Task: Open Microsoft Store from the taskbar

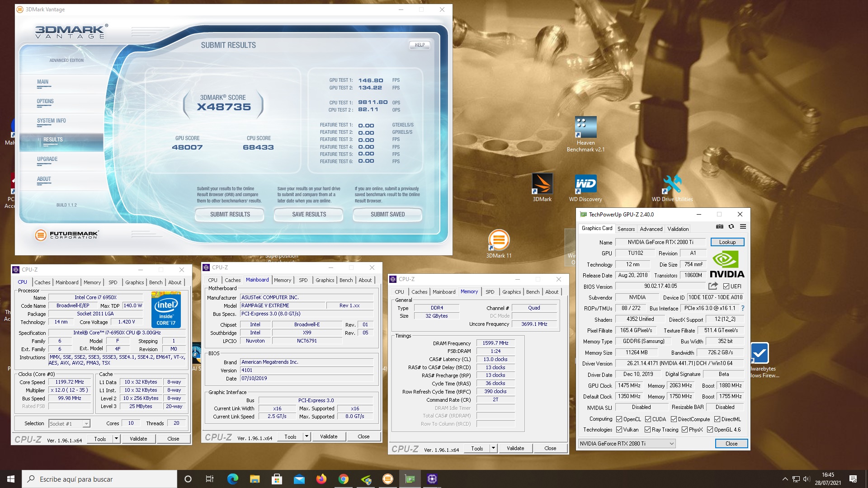Action: click(x=277, y=479)
